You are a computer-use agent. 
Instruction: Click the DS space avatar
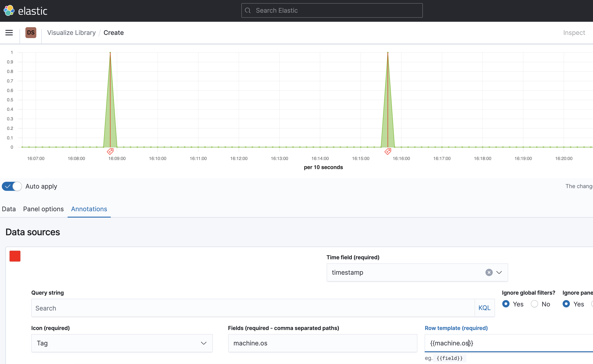31,32
